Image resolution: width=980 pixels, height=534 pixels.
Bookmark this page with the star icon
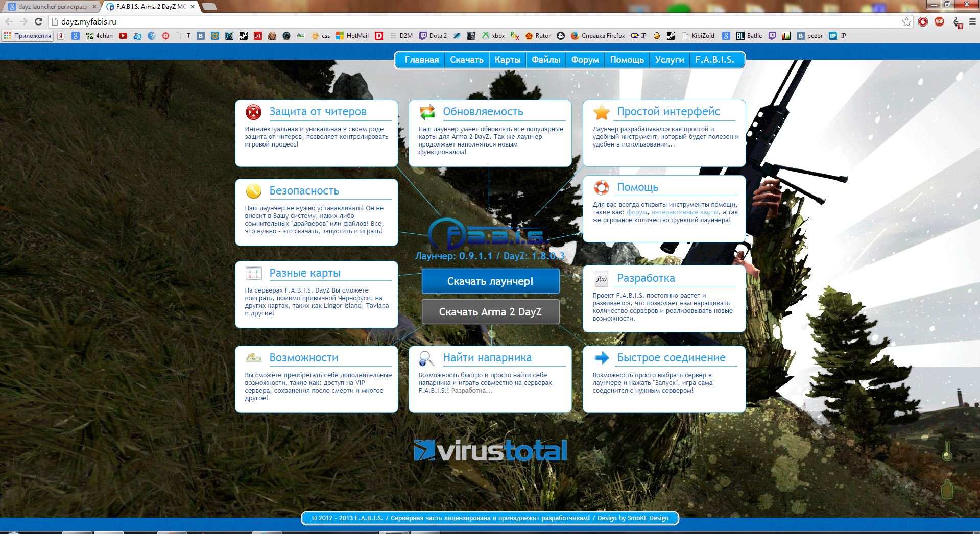[x=906, y=21]
